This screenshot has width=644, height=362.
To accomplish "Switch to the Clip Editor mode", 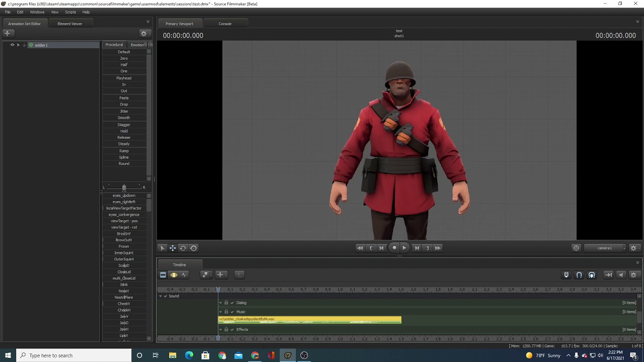I will 163,275.
